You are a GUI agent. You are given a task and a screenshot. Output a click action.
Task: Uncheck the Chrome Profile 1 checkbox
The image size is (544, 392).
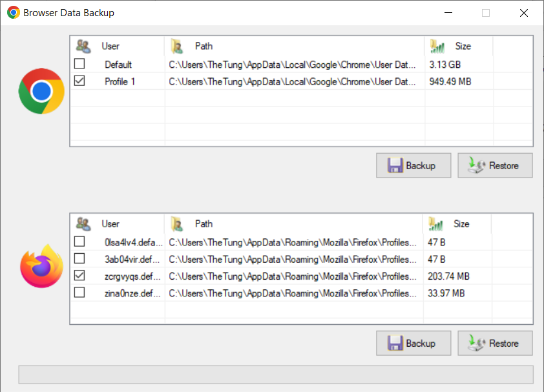coord(79,81)
